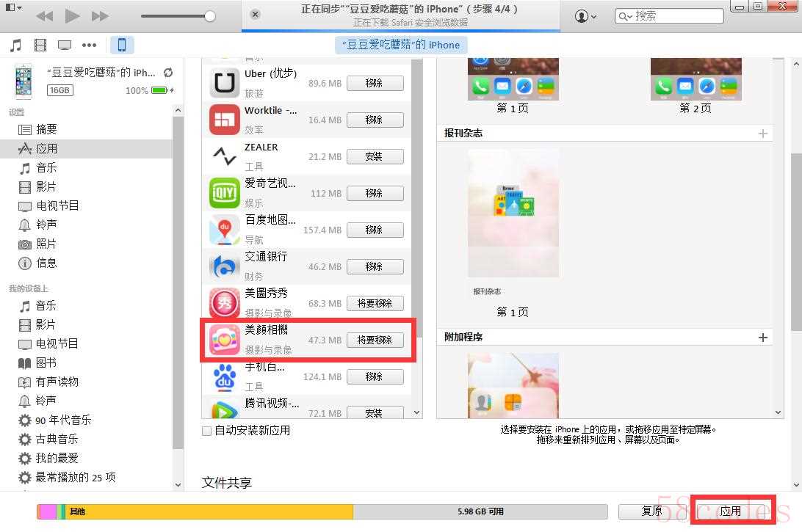Cancel the sync with X button
This screenshot has width=802, height=532.
pos(255,15)
